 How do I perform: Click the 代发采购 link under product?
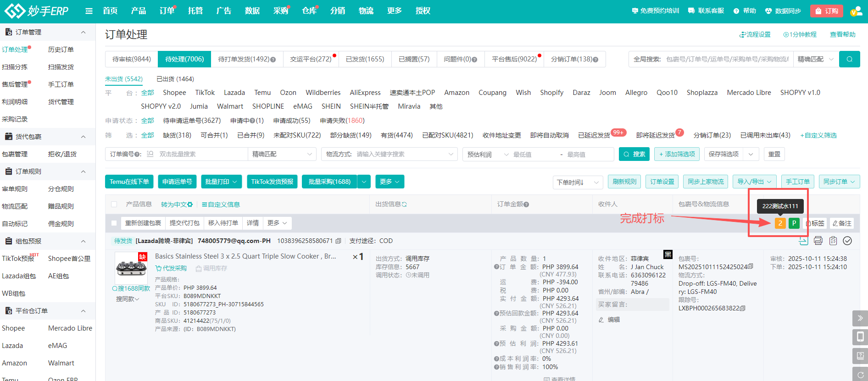coord(171,268)
